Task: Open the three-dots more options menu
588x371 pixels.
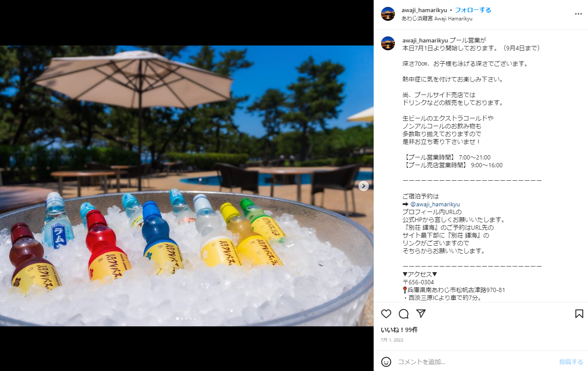Action: (578, 14)
